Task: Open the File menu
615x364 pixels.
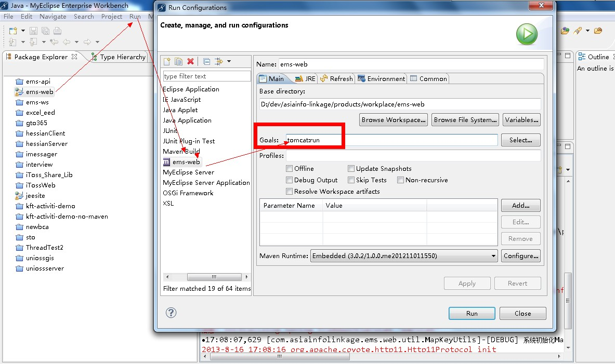Action: pos(8,17)
